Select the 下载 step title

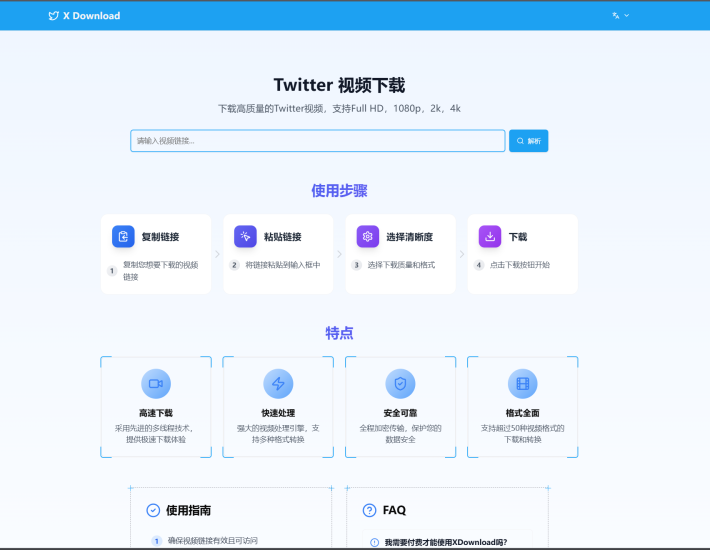click(x=518, y=237)
